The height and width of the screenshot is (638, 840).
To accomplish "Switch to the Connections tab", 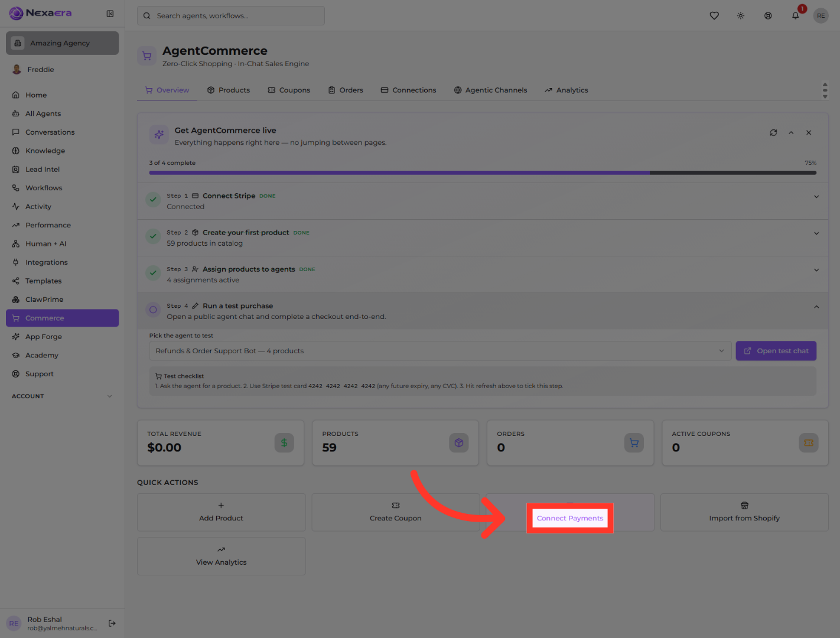I will 409,90.
